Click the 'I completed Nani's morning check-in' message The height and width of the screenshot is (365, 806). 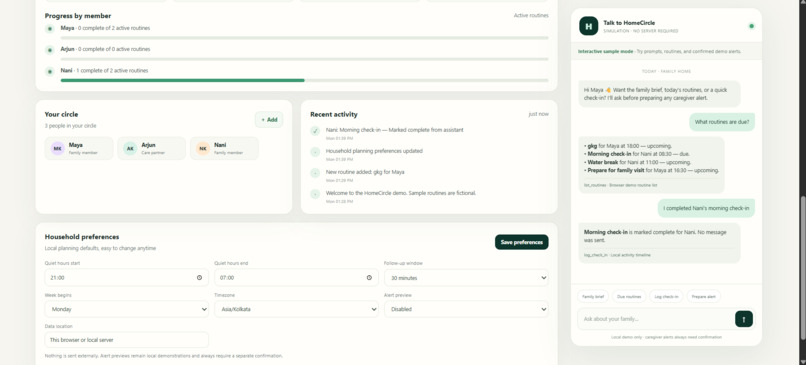pos(706,208)
